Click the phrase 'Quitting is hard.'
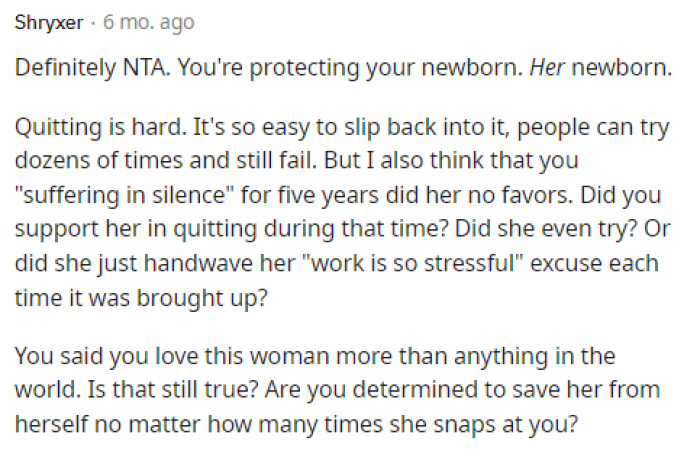 pos(80,131)
